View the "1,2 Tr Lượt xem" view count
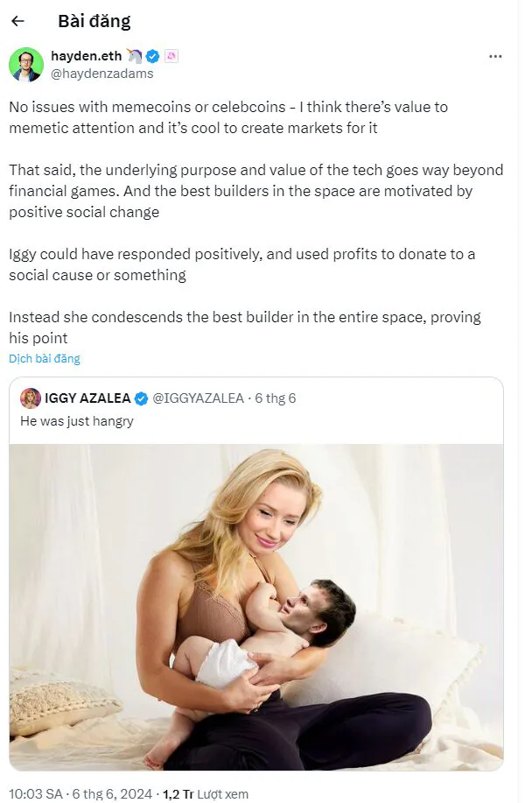Viewport: 532px width, 803px height. [x=206, y=793]
